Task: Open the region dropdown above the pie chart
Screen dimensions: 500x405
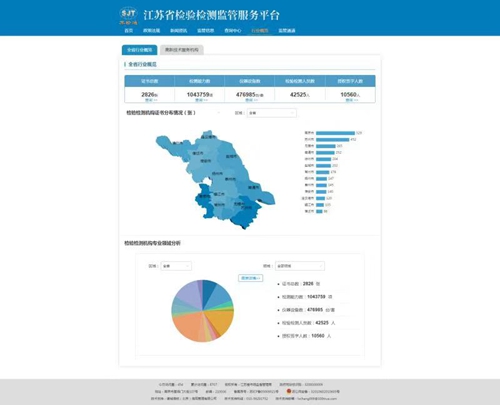Action: point(176,266)
